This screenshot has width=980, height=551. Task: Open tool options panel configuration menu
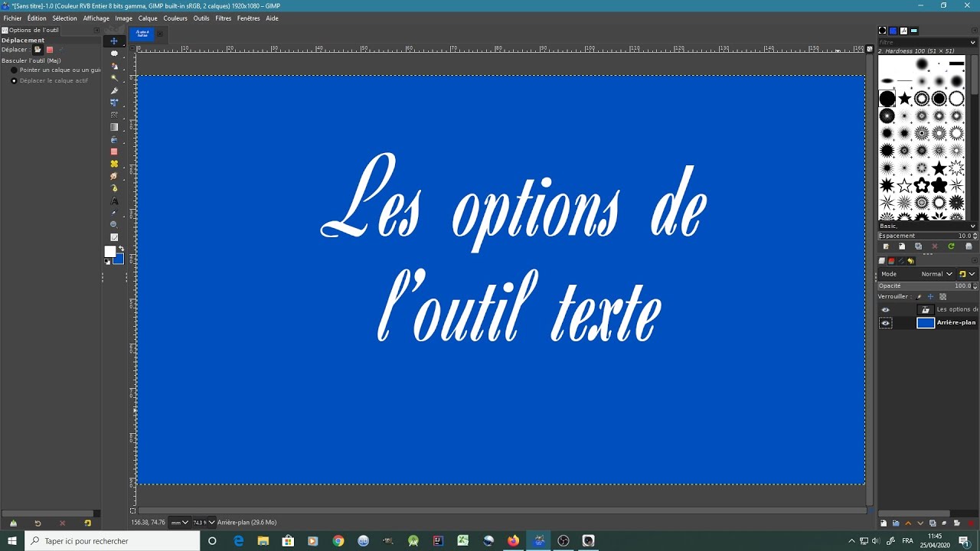point(96,30)
